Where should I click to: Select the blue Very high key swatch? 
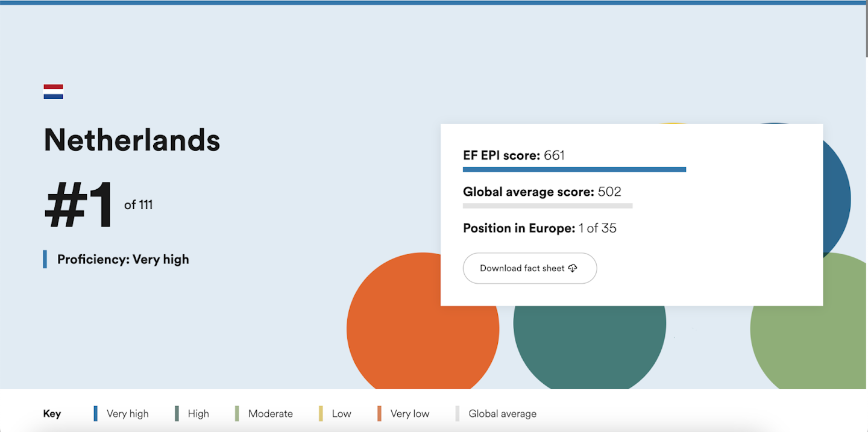tap(95, 413)
